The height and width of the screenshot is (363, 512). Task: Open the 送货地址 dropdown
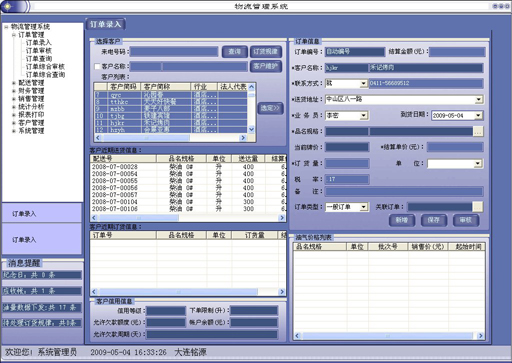point(479,99)
